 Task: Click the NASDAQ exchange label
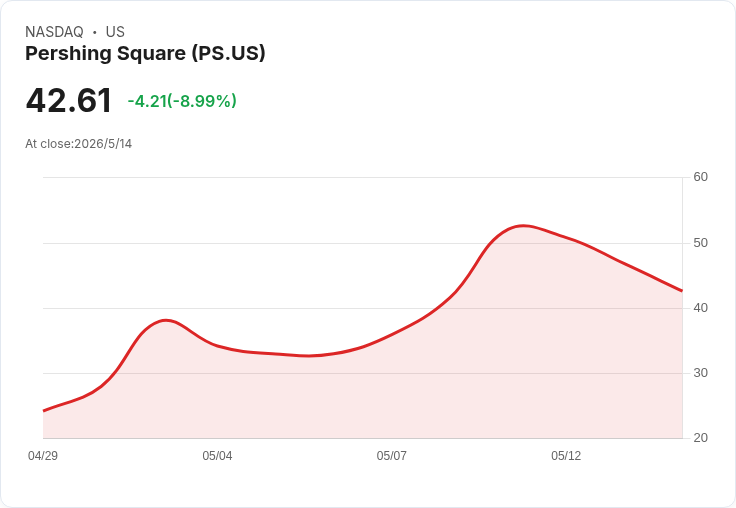pos(54,32)
